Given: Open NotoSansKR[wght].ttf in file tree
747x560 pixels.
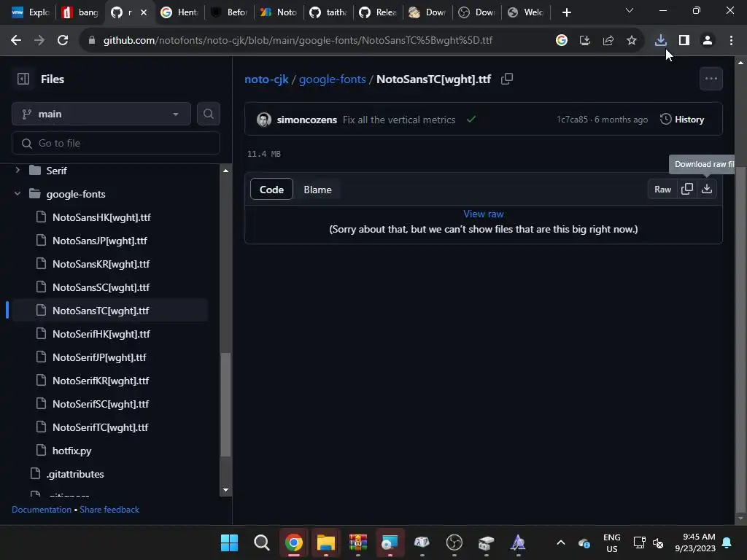Looking at the screenshot, I should click(x=101, y=264).
